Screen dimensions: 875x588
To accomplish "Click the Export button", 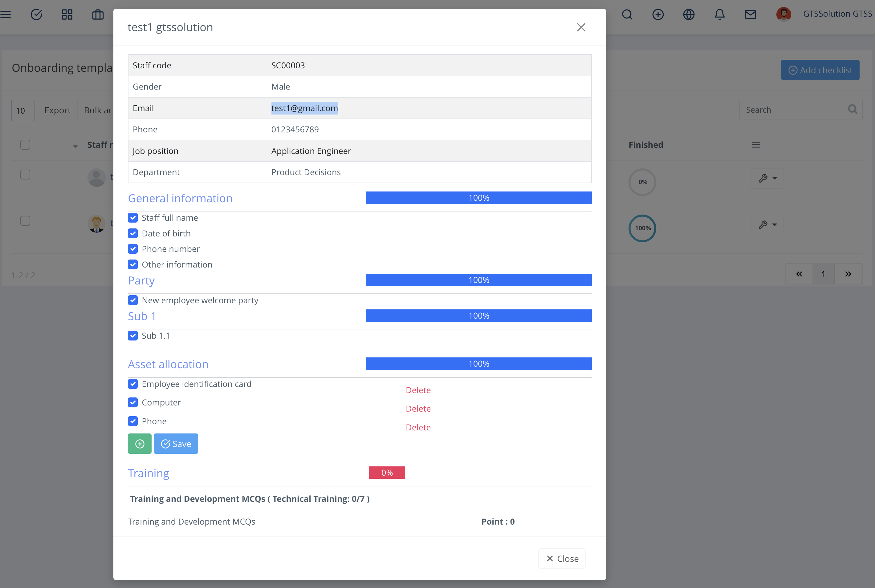I will (x=57, y=110).
